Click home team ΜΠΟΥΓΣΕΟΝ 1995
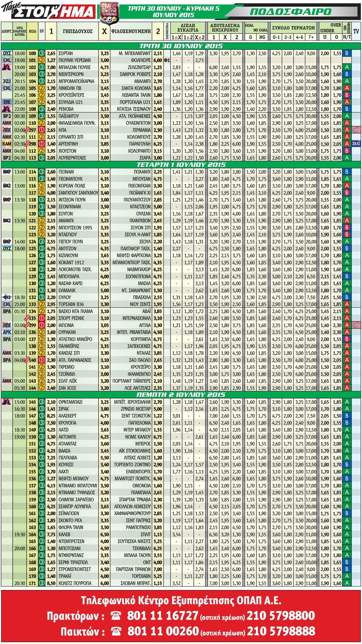 pyautogui.click(x=75, y=228)
